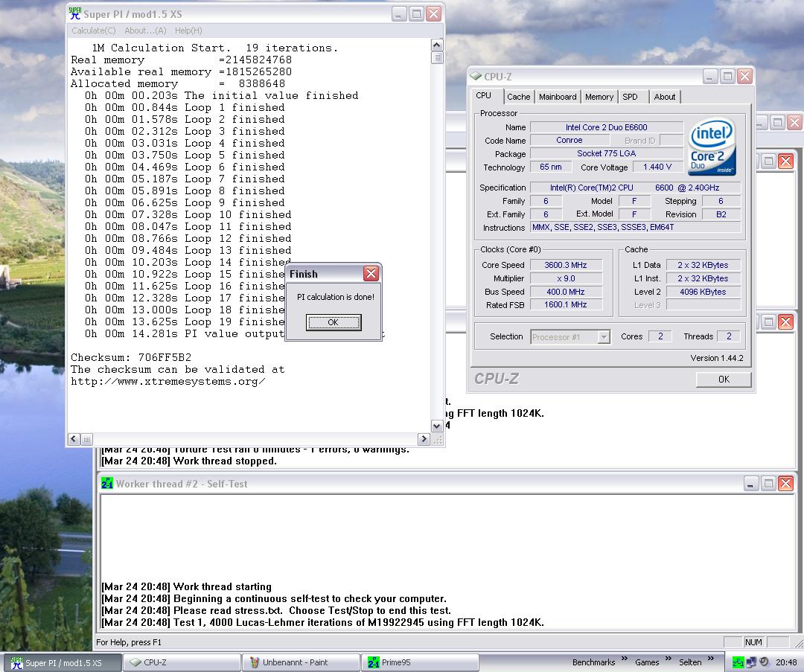Click OK in the Finish dialog
The image size is (804, 672).
(334, 322)
